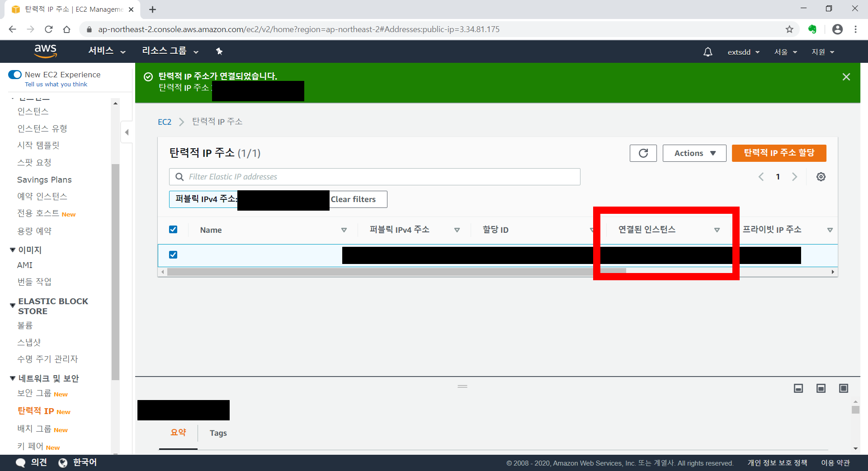
Task: Open 시작 템플릿 in sidebar
Action: point(38,145)
